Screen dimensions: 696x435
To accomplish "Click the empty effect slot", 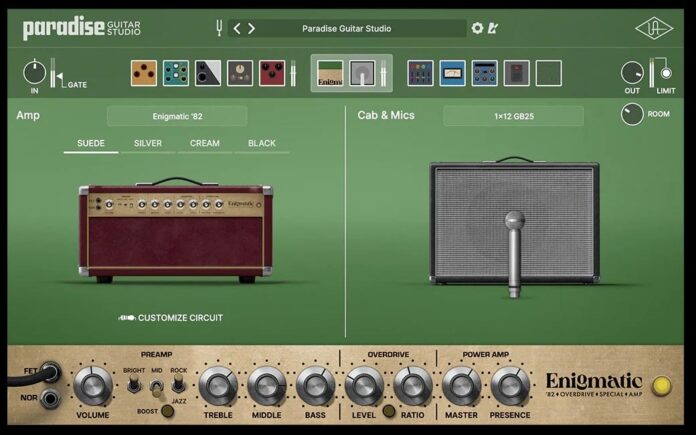I will tap(549, 73).
